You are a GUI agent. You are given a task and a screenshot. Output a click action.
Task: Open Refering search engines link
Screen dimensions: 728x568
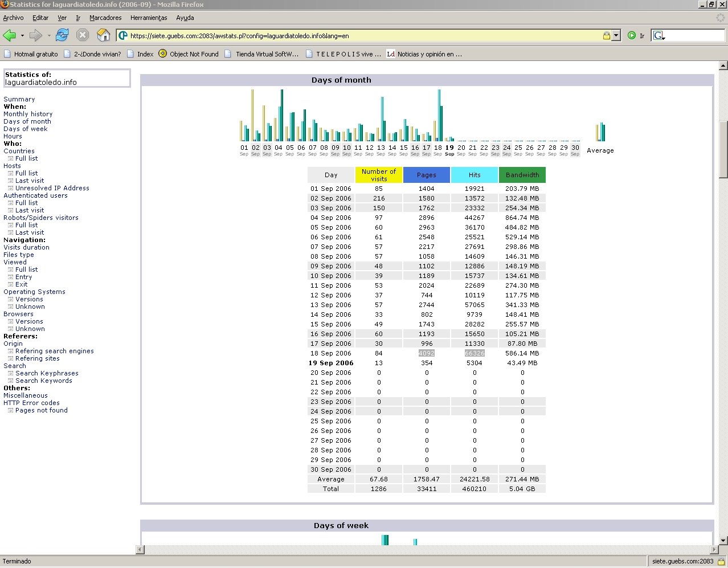coord(54,351)
